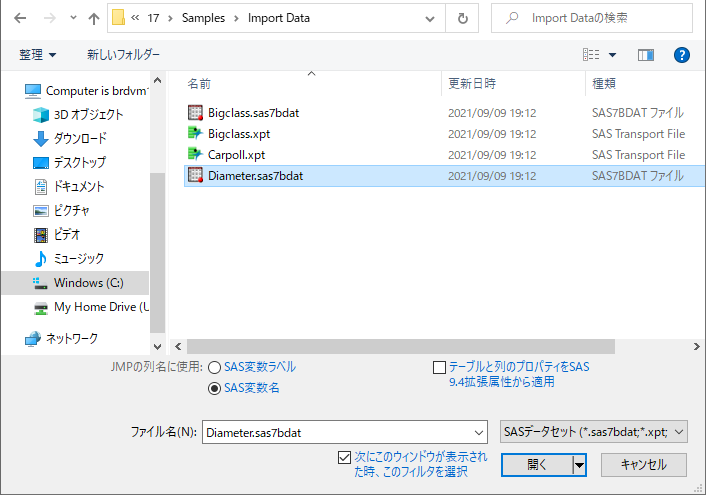Open ミュージック in sidebar
Viewport: 706px width, 495px height.
point(68,259)
